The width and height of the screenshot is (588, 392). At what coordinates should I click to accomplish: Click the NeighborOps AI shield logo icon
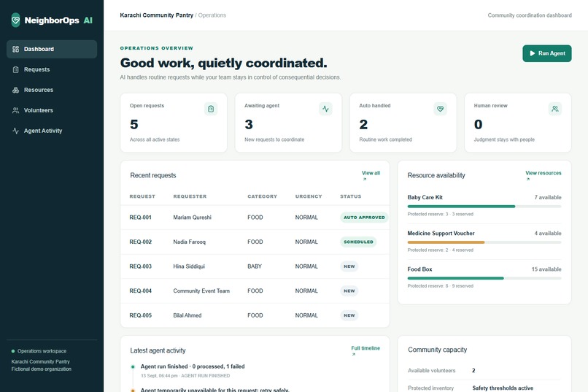(16, 20)
